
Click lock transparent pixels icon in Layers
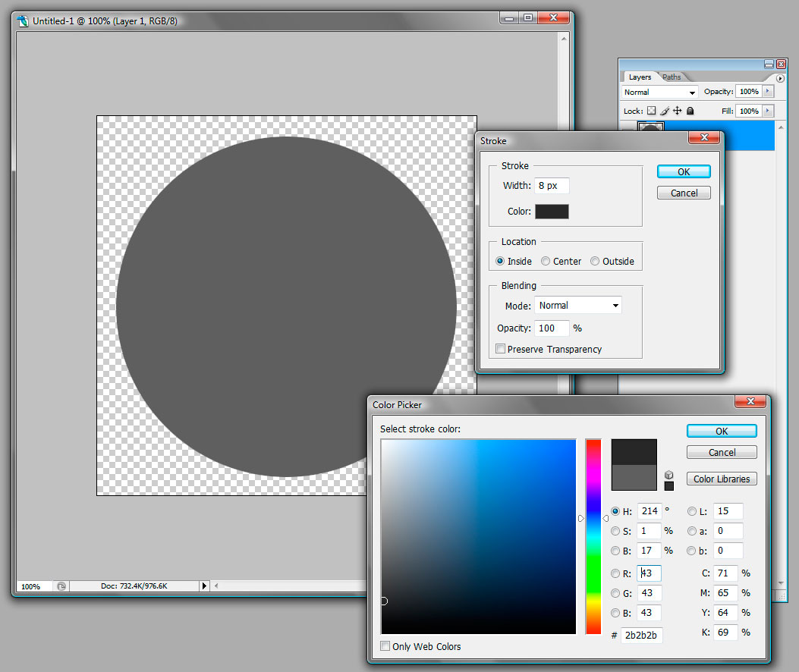pyautogui.click(x=651, y=111)
